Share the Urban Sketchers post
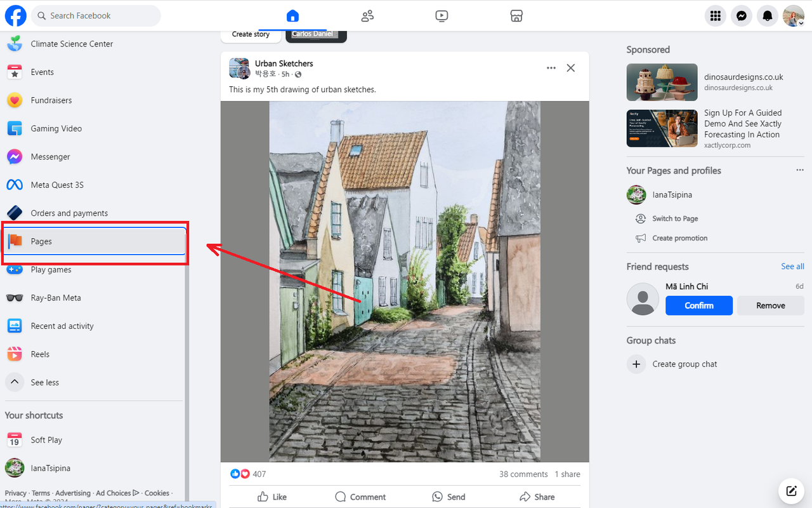The width and height of the screenshot is (812, 508). [537, 497]
